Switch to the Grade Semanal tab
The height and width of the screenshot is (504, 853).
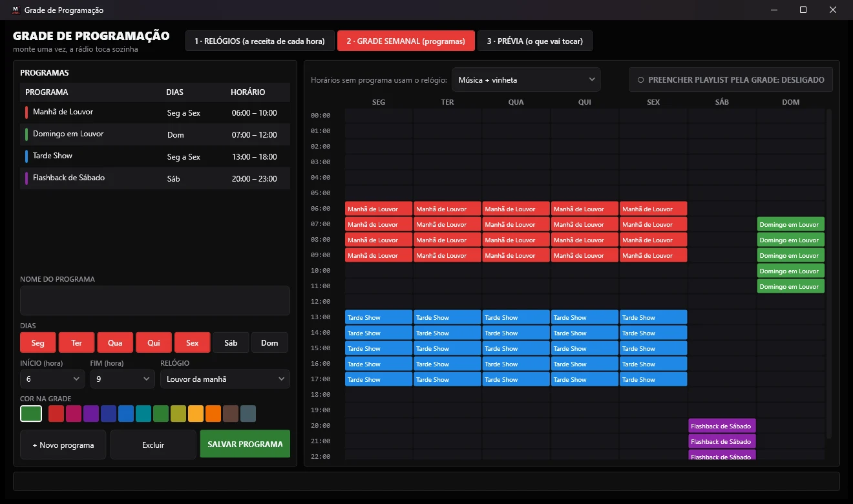[406, 41]
